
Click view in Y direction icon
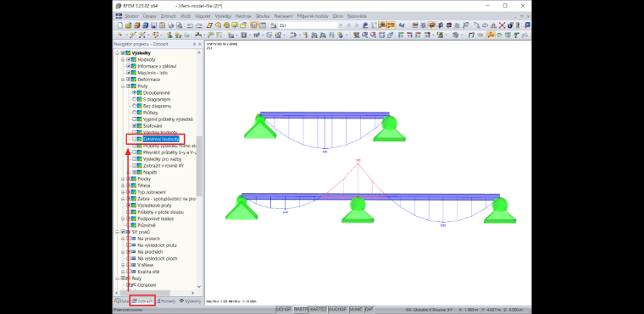coord(409,35)
